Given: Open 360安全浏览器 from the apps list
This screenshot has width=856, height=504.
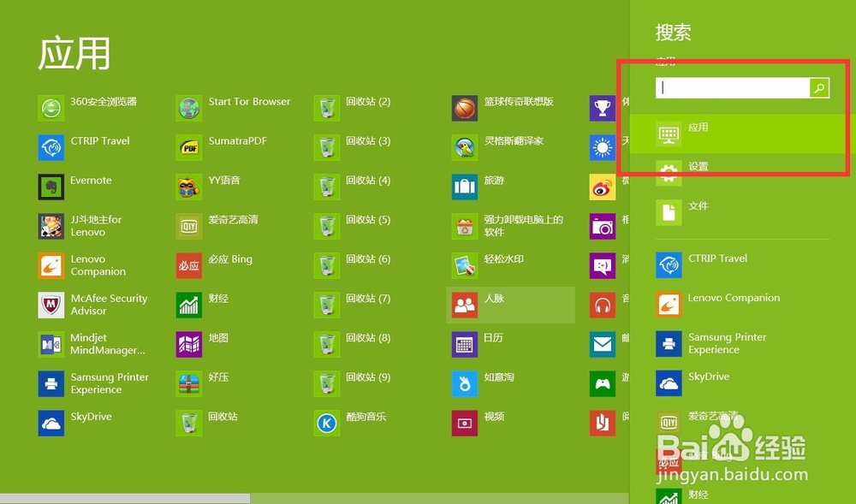Looking at the screenshot, I should [x=87, y=108].
